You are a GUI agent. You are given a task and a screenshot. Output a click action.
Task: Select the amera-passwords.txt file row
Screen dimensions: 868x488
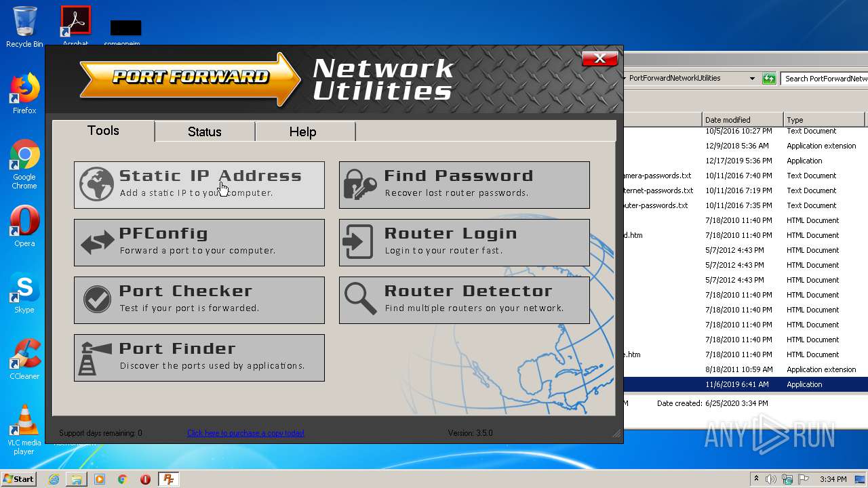coord(746,176)
